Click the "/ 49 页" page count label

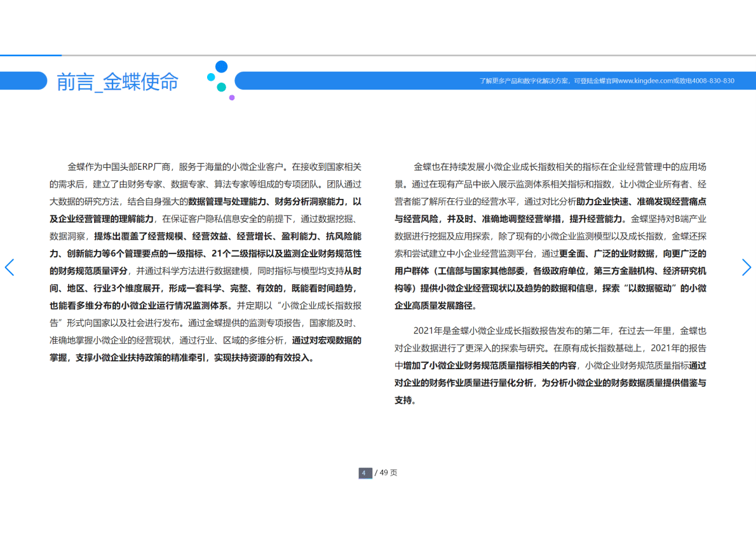click(386, 473)
